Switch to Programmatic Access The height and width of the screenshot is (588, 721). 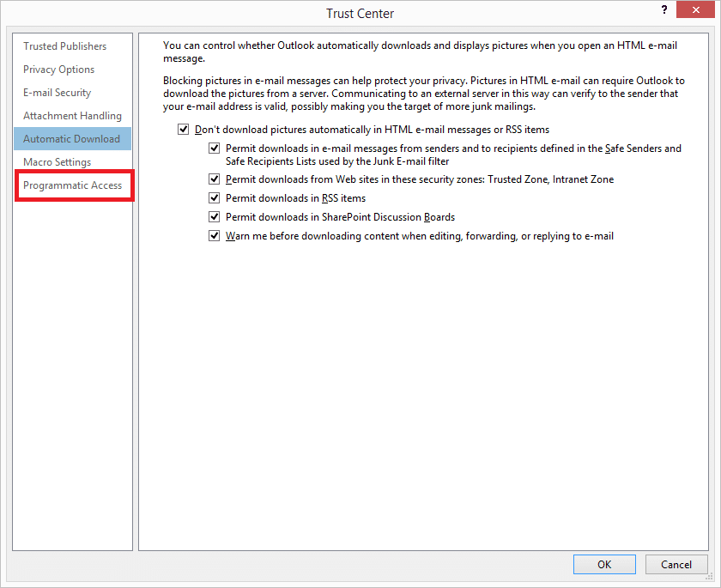click(x=73, y=185)
